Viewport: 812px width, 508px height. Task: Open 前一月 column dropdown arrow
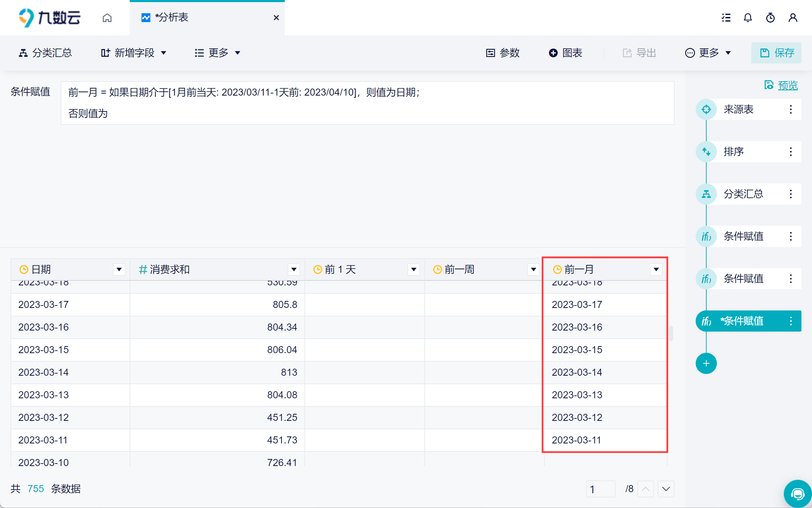[x=656, y=270]
